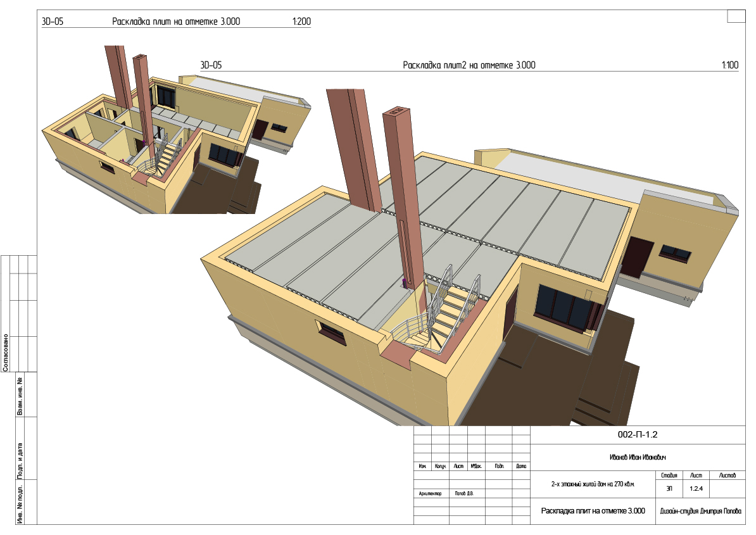Click the sheet code '002-П-1.2'
Image resolution: width=756 pixels, height=535 pixels.
point(638,435)
